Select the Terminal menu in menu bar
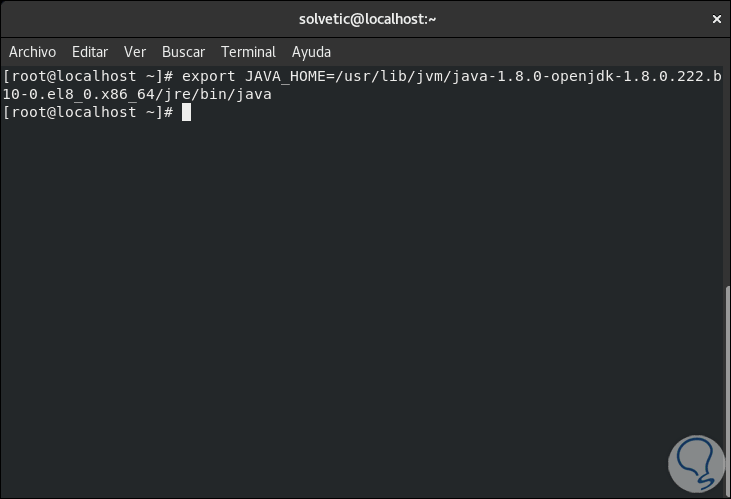 tap(248, 52)
